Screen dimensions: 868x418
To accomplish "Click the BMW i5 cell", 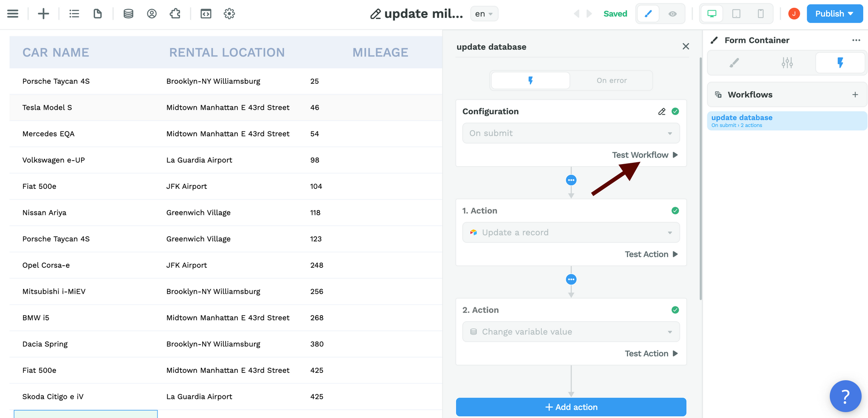I will tap(36, 318).
